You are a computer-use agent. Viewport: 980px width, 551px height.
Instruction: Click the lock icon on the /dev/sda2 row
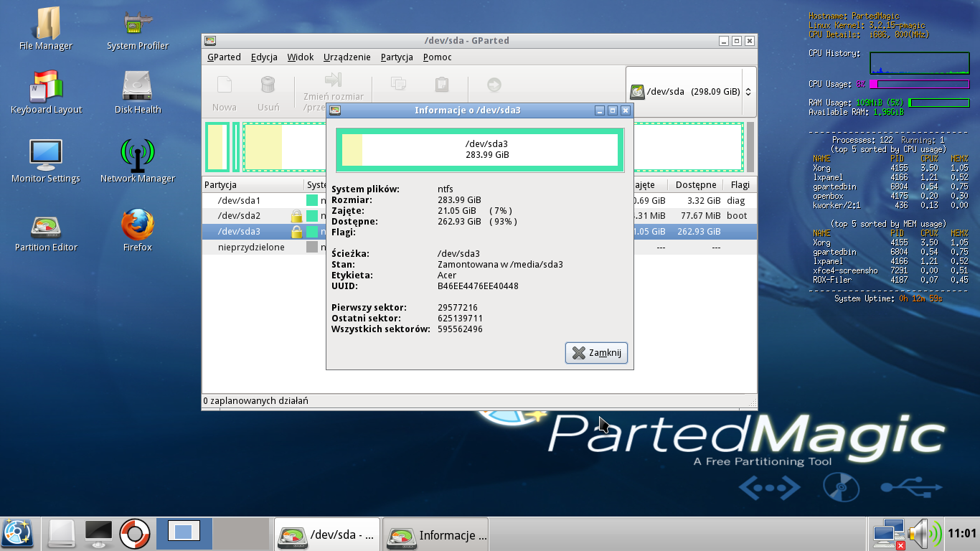(x=296, y=216)
